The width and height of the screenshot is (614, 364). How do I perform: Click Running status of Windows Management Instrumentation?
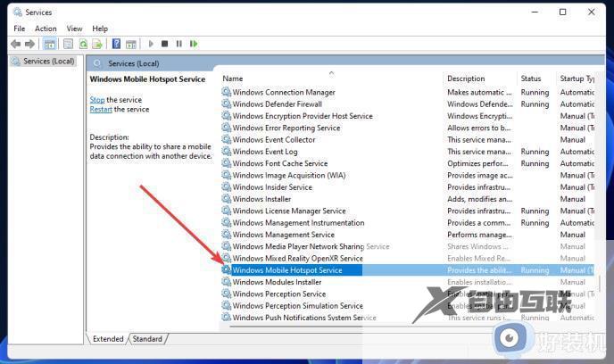coord(535,223)
